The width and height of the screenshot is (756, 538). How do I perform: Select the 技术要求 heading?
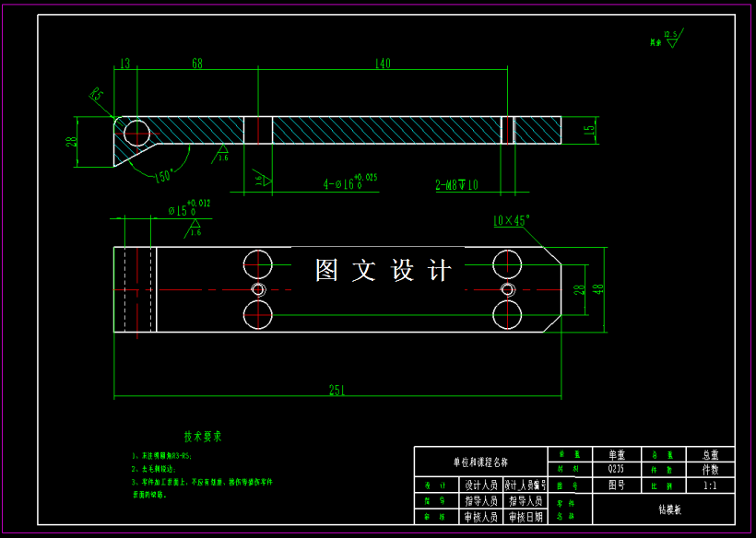click(x=203, y=437)
